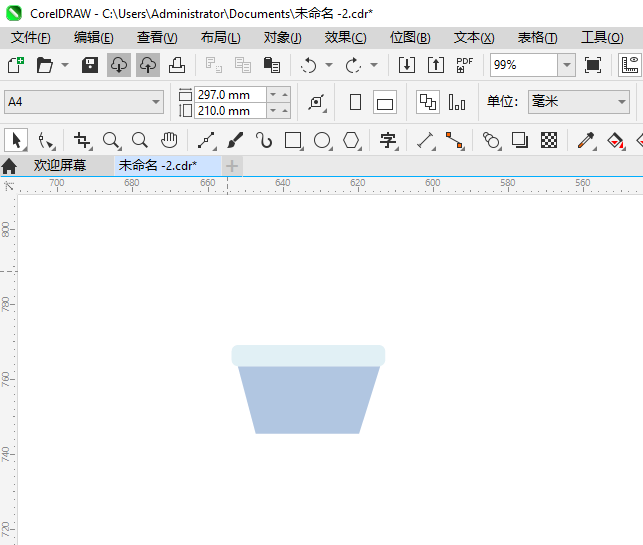The height and width of the screenshot is (545, 643).
Task: Open a file with folder icon
Action: [44, 65]
